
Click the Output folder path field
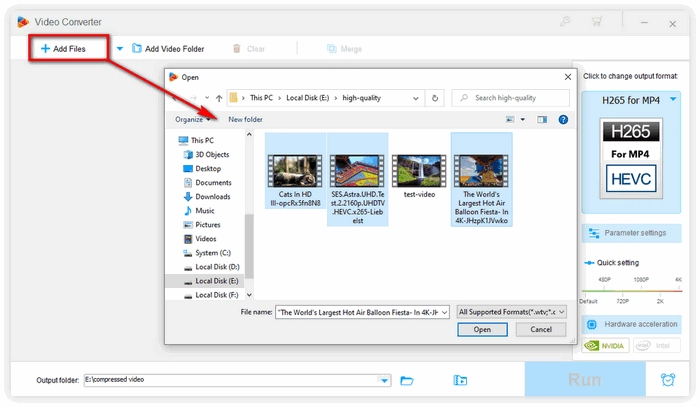point(231,380)
